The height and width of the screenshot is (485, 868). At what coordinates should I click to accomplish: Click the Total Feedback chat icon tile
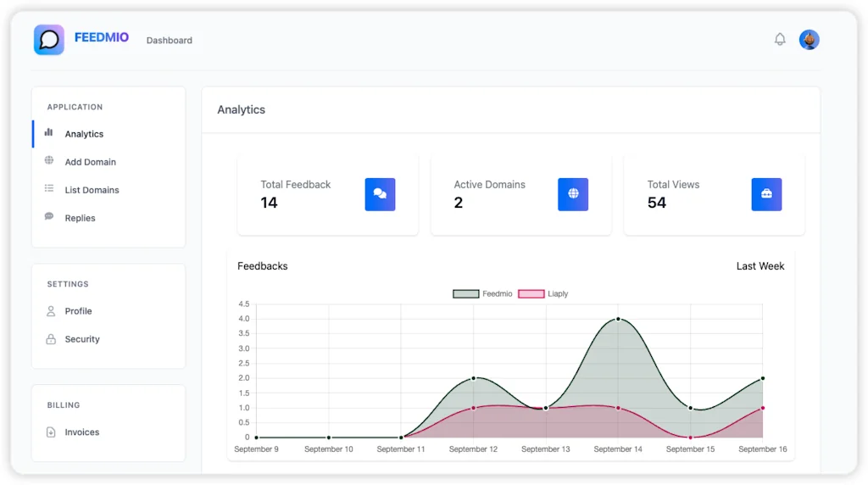pyautogui.click(x=380, y=194)
